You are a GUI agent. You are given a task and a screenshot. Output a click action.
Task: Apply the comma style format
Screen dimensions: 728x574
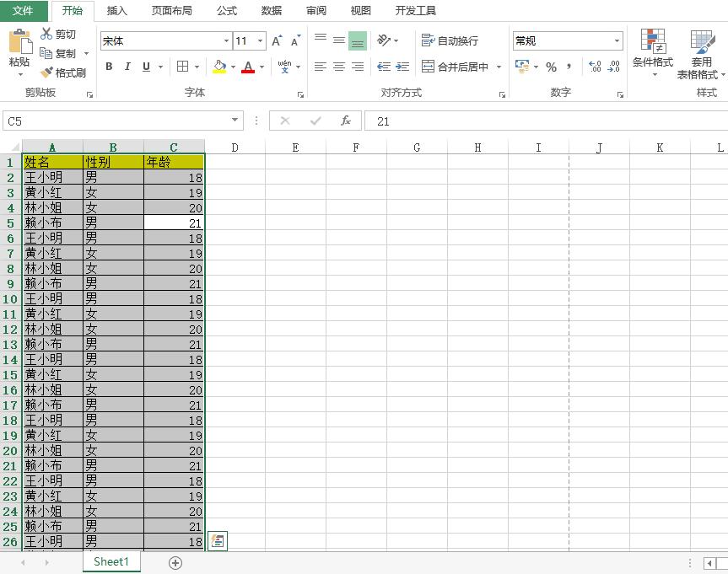(x=569, y=67)
